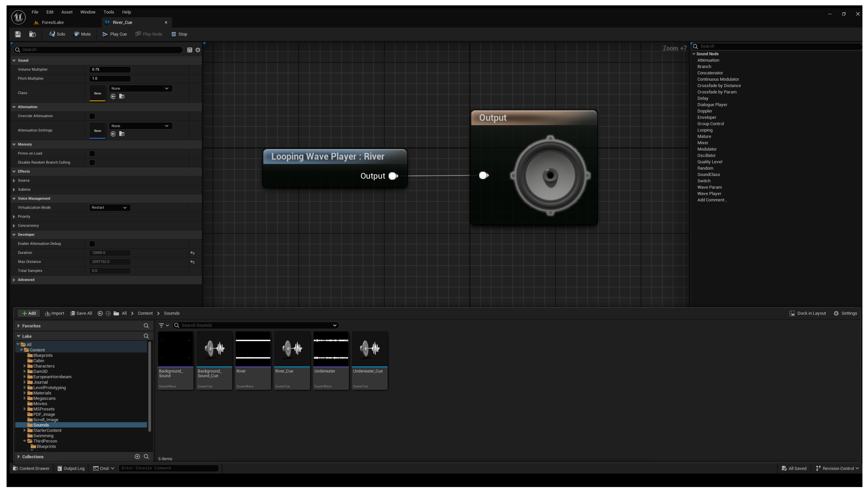Image resolution: width=868 pixels, height=493 pixels.
Task: Open details panel settings gear
Action: coord(198,50)
